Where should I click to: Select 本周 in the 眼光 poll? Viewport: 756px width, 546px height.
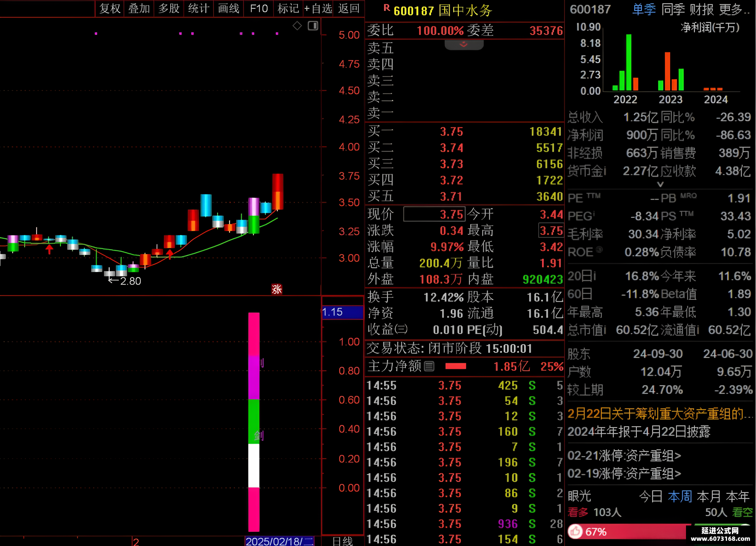pos(680,496)
